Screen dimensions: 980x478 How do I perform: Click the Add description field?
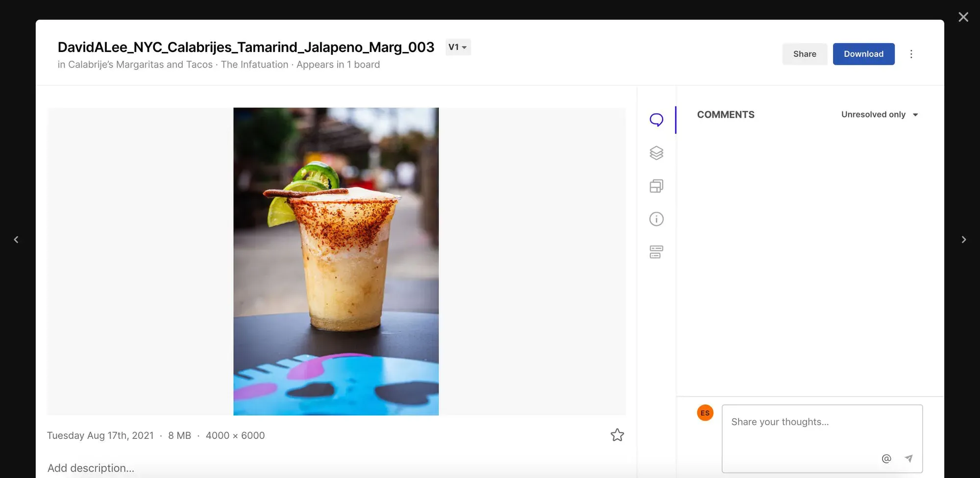[x=91, y=468]
